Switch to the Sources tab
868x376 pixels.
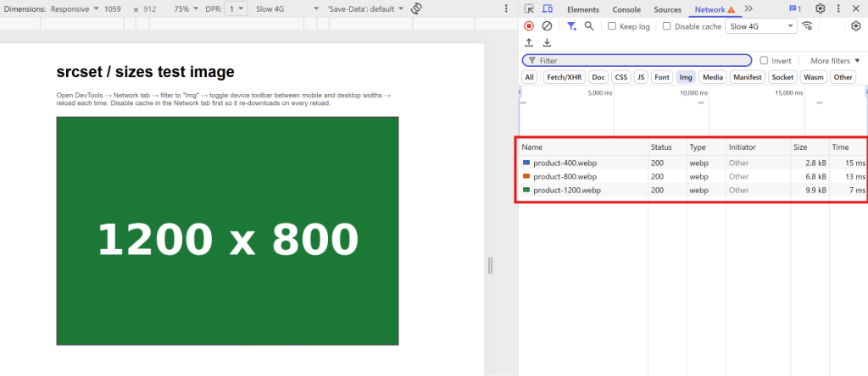(667, 9)
